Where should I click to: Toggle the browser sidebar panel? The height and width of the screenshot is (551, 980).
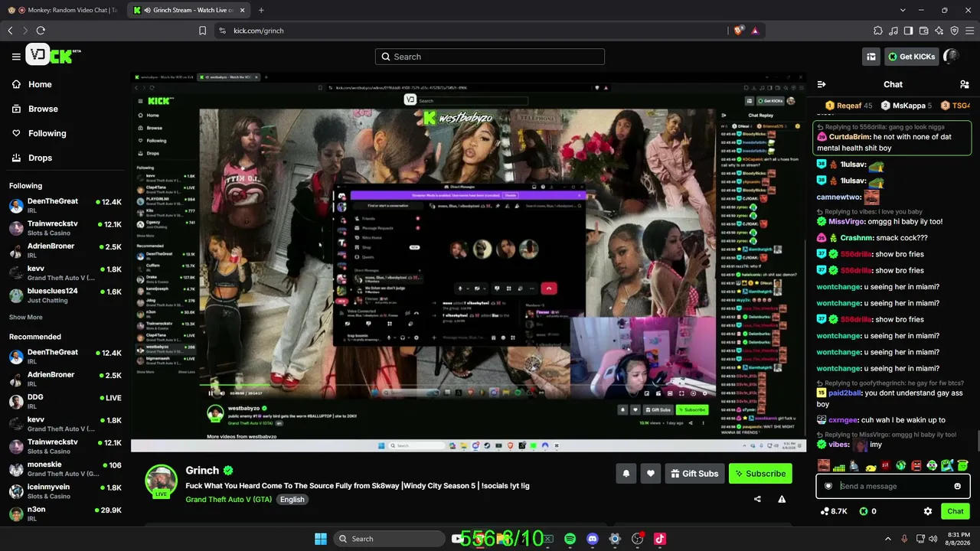(909, 31)
